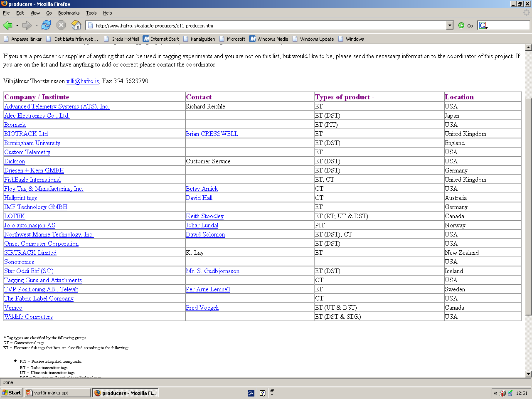Open the Windows bookmark in toolbar

[351, 39]
